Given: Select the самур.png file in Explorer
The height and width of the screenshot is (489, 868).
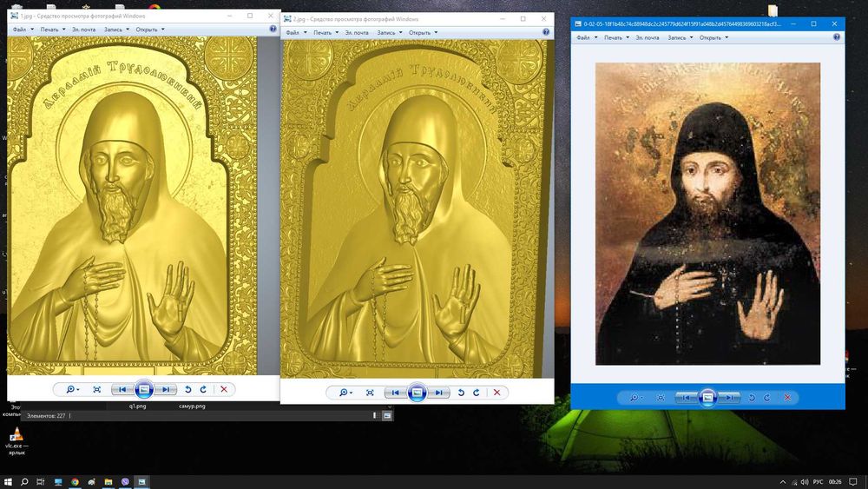Looking at the screenshot, I should coord(192,406).
